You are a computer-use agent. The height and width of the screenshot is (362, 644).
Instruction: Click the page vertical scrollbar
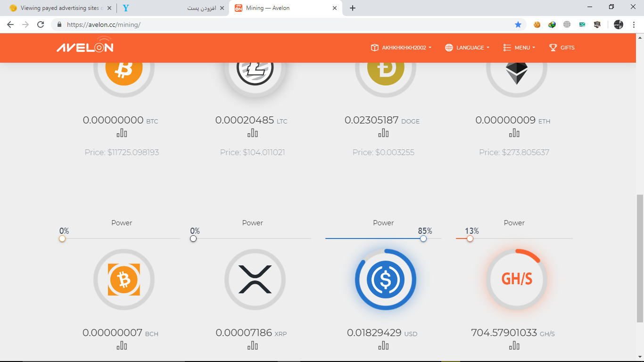pyautogui.click(x=640, y=259)
